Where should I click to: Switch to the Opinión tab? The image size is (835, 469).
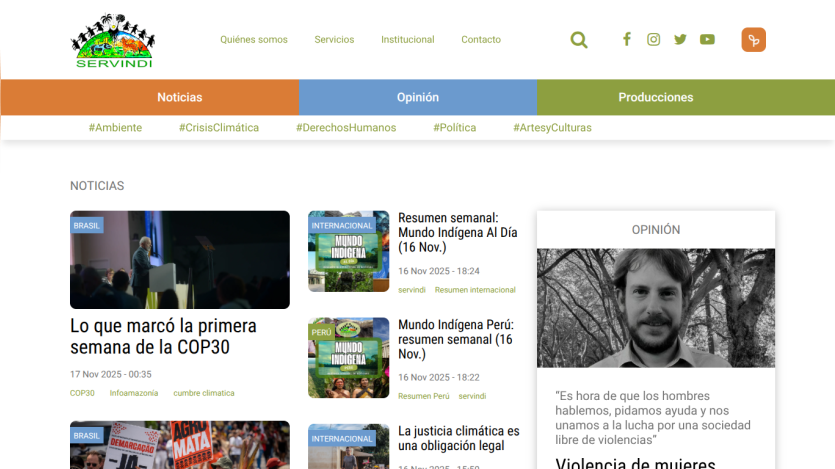click(x=418, y=97)
